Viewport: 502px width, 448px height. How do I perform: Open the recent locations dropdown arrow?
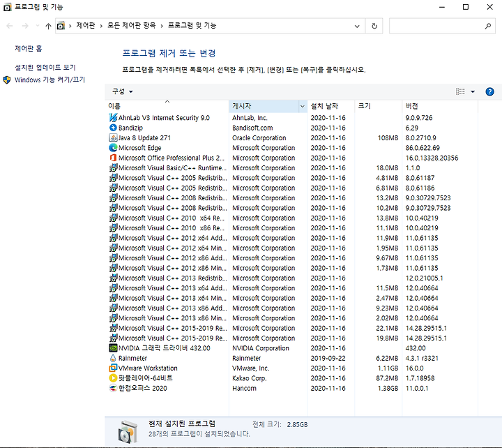(x=38, y=26)
